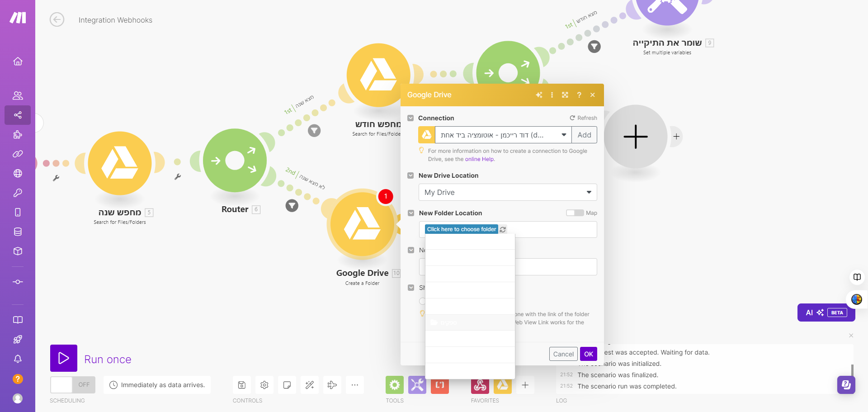Open Scenario settings gear icon

[x=264, y=385]
